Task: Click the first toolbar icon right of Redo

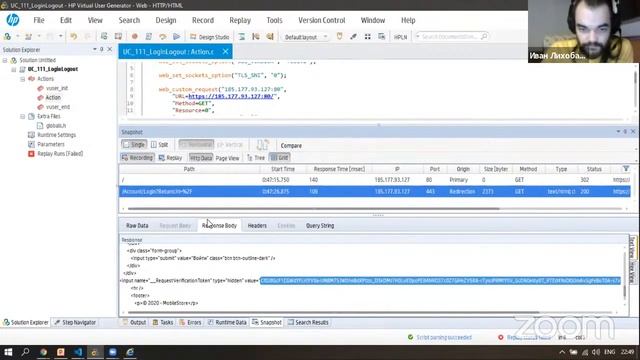Action: pyautogui.click(x=104, y=37)
